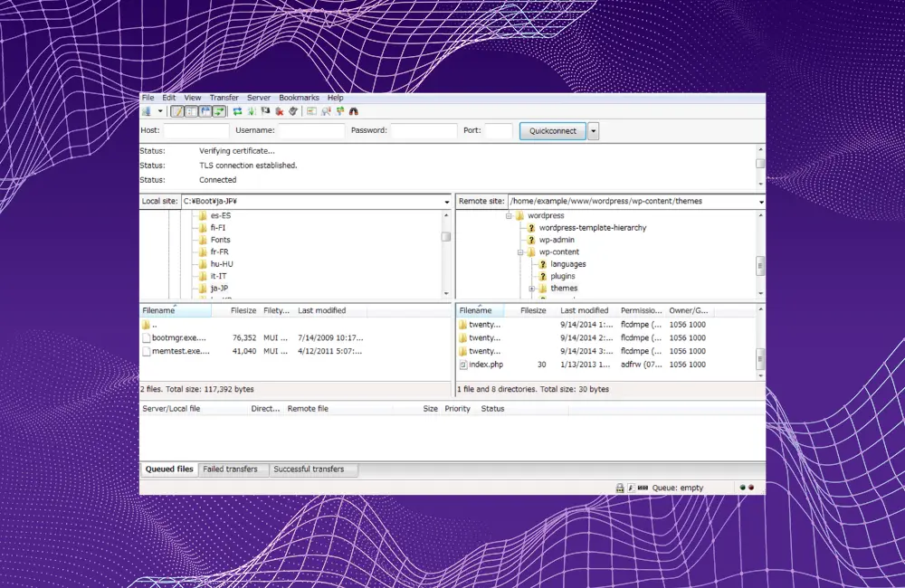Click the remote directory tree scrollbar thumb
This screenshot has width=905, height=588.
point(760,265)
